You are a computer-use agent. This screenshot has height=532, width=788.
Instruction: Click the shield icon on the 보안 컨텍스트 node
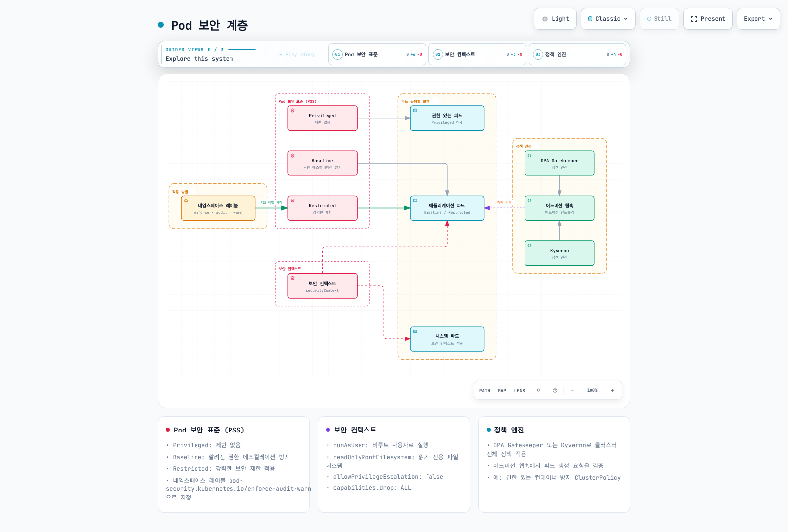[292, 278]
